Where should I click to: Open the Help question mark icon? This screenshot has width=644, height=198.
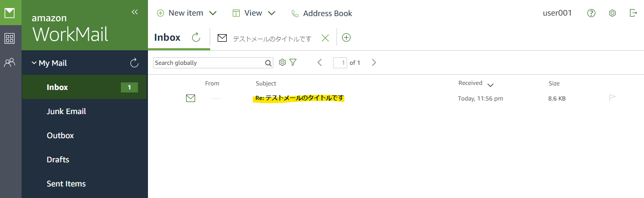591,13
